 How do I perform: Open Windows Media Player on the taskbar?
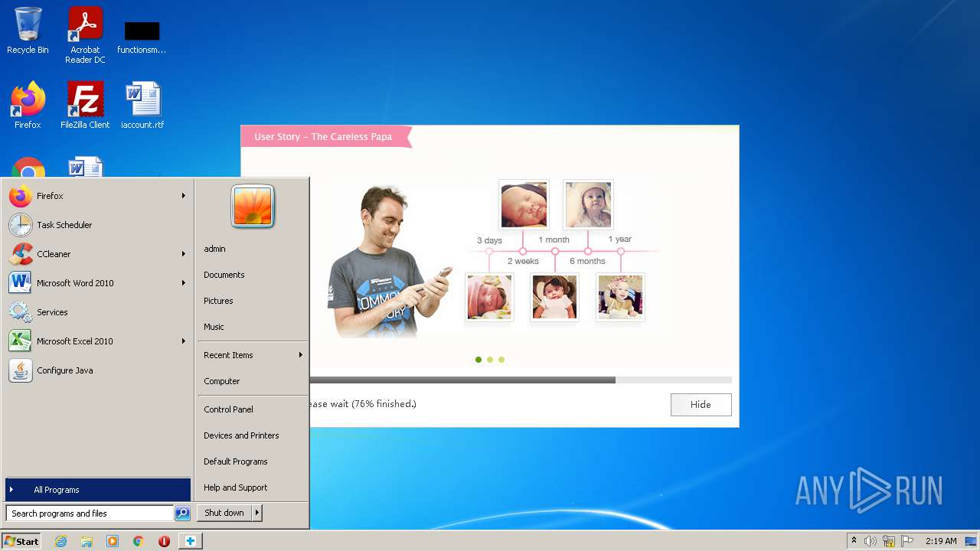pyautogui.click(x=113, y=541)
